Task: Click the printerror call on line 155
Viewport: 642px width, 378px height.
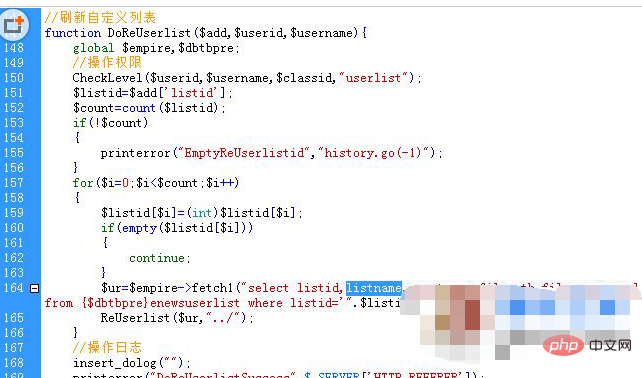Action: [135, 153]
